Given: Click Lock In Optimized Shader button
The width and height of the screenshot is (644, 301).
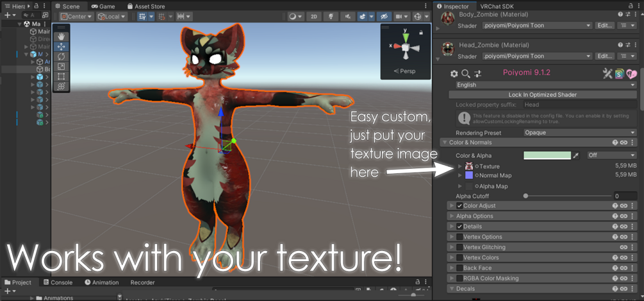Looking at the screenshot, I should (543, 94).
